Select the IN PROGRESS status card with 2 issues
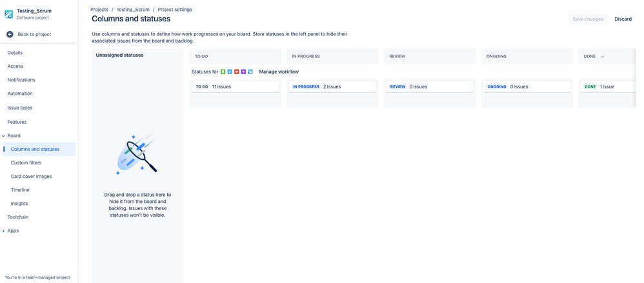This screenshot has height=283, width=644. (333, 86)
